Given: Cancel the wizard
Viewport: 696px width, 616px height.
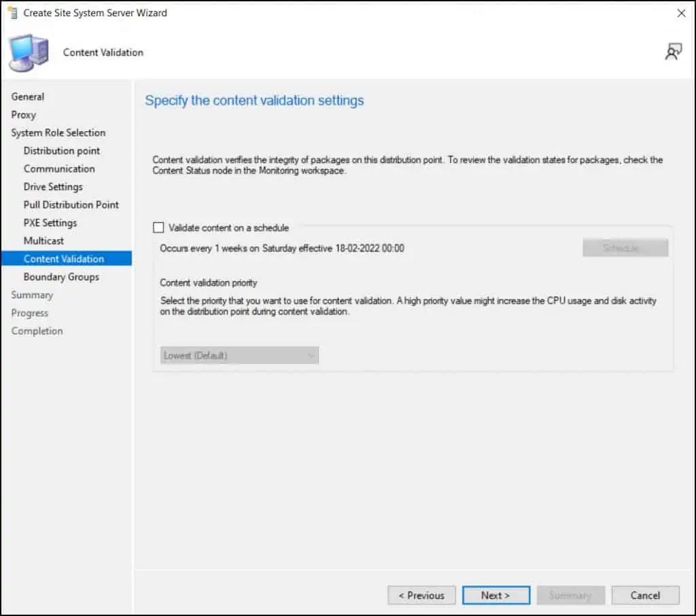Looking at the screenshot, I should pos(645,595).
